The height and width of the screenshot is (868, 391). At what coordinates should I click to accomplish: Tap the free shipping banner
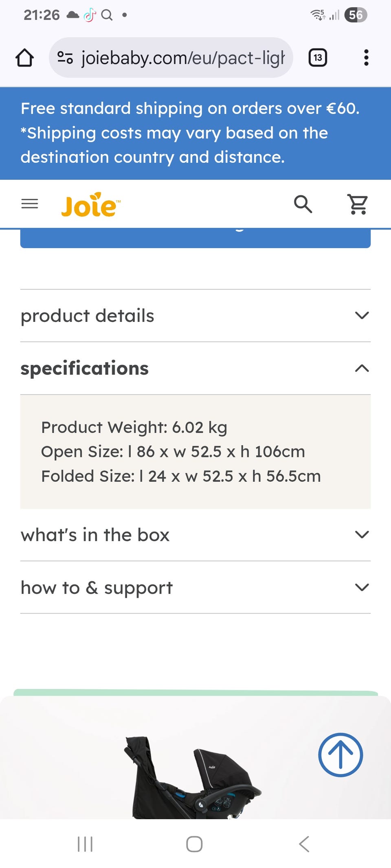click(x=195, y=133)
